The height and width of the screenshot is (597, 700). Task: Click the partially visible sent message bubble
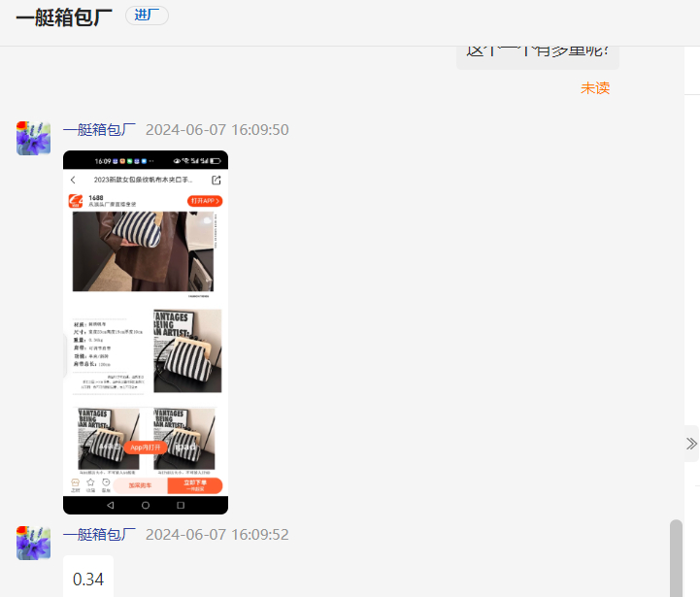click(538, 57)
